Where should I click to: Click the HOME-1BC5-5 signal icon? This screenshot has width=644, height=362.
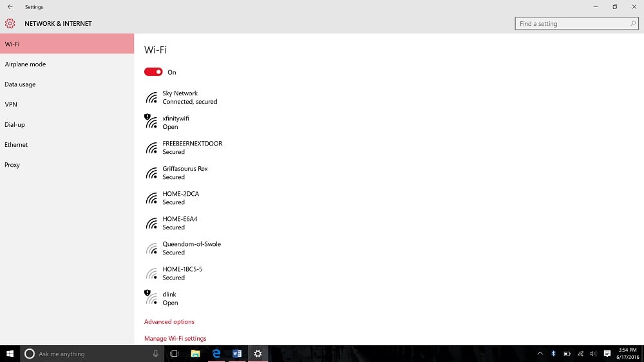pos(151,274)
